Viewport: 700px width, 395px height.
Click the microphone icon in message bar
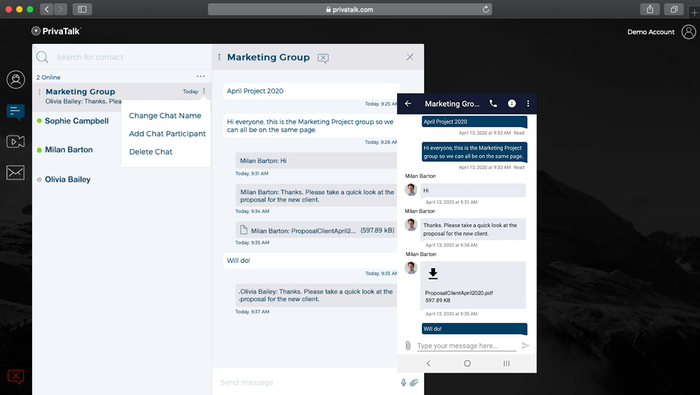[403, 383]
